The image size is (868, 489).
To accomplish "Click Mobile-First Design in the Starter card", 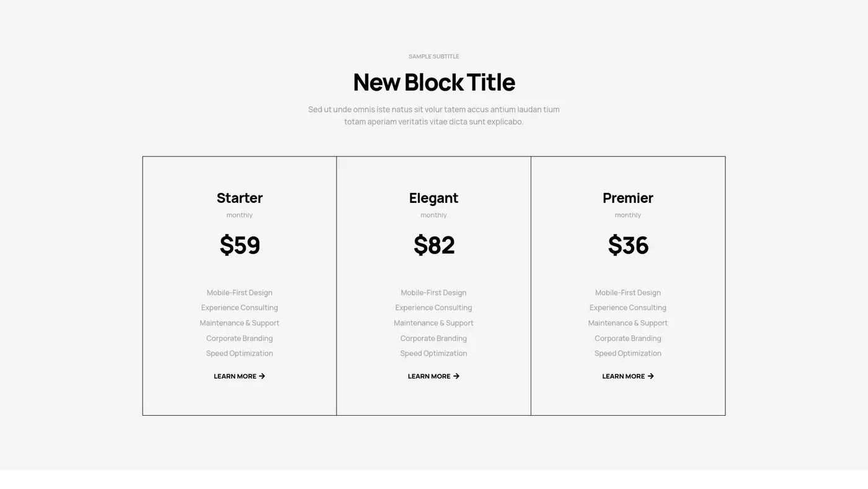I will click(x=239, y=292).
